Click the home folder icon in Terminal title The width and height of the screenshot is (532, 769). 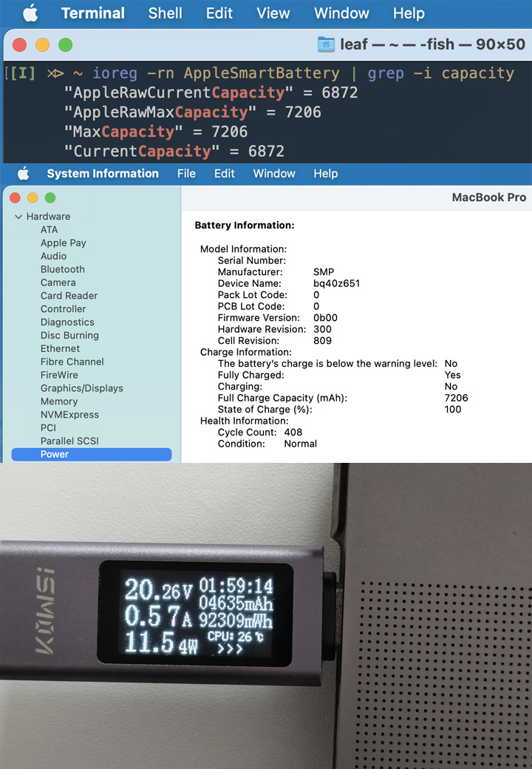326,44
